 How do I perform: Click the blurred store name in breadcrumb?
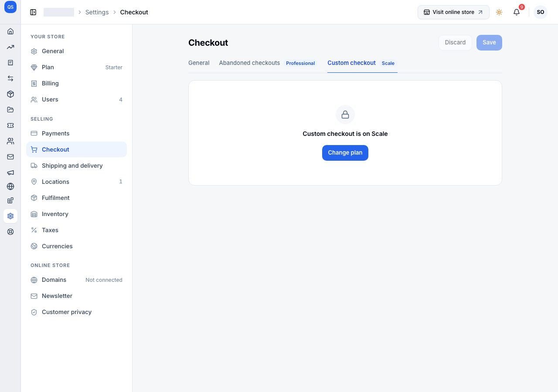point(59,12)
